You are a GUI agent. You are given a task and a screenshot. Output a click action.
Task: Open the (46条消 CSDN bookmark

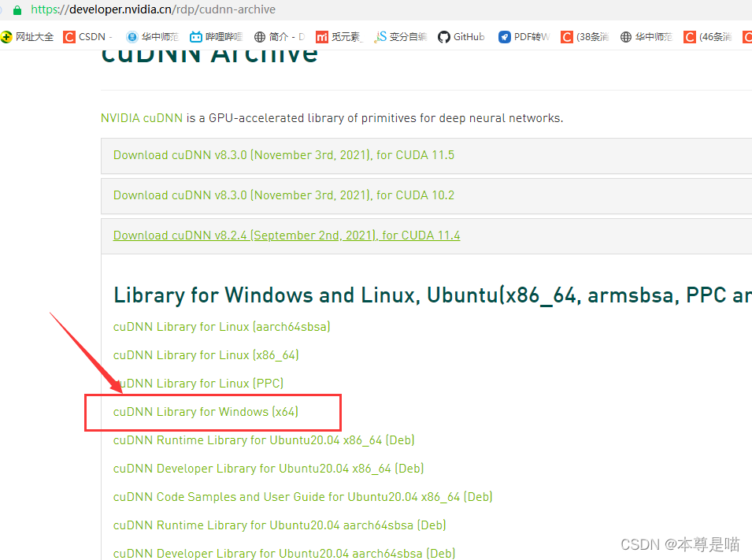pos(707,37)
